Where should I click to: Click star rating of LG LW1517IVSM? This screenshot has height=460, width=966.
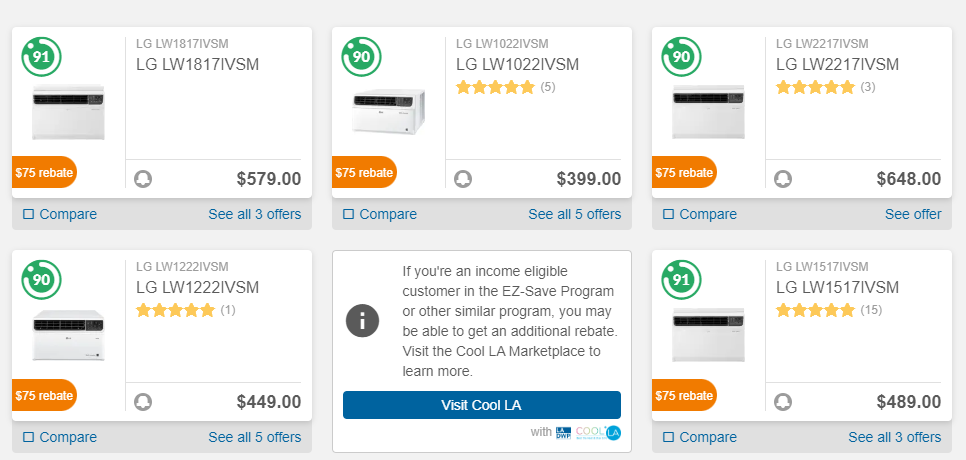[x=815, y=310]
